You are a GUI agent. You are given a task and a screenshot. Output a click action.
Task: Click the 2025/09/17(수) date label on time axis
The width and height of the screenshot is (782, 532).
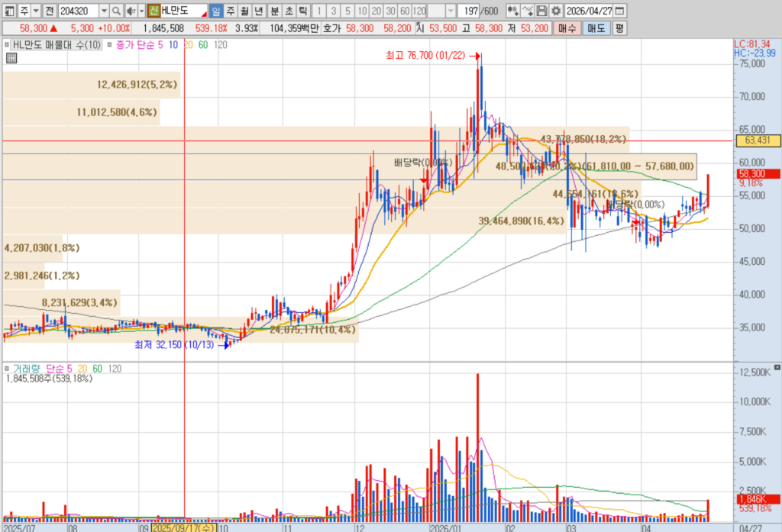(x=184, y=527)
